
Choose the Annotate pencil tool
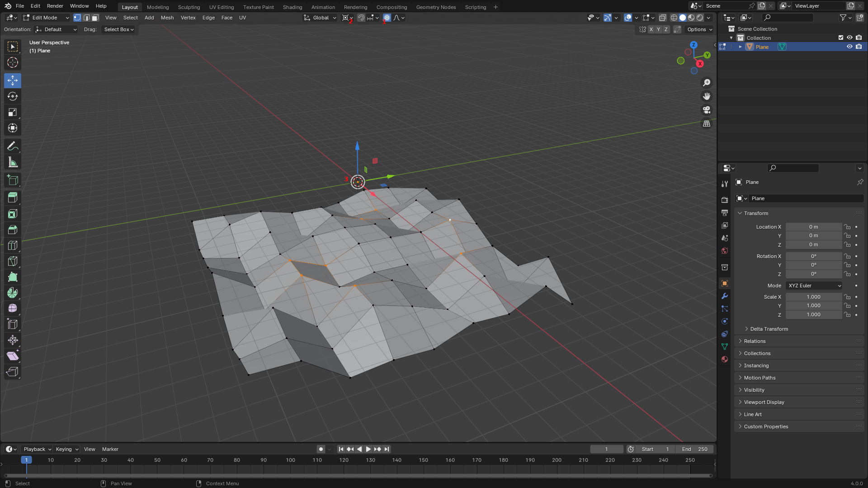click(x=13, y=146)
